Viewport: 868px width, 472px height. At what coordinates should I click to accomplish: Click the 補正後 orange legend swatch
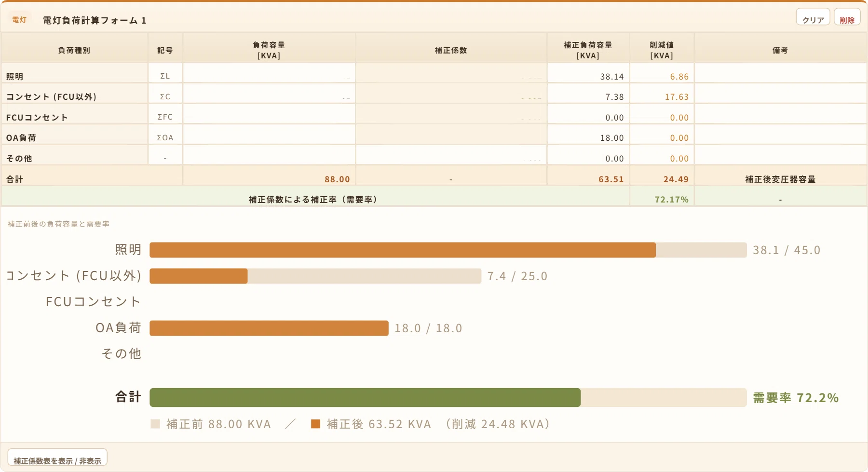pos(315,424)
